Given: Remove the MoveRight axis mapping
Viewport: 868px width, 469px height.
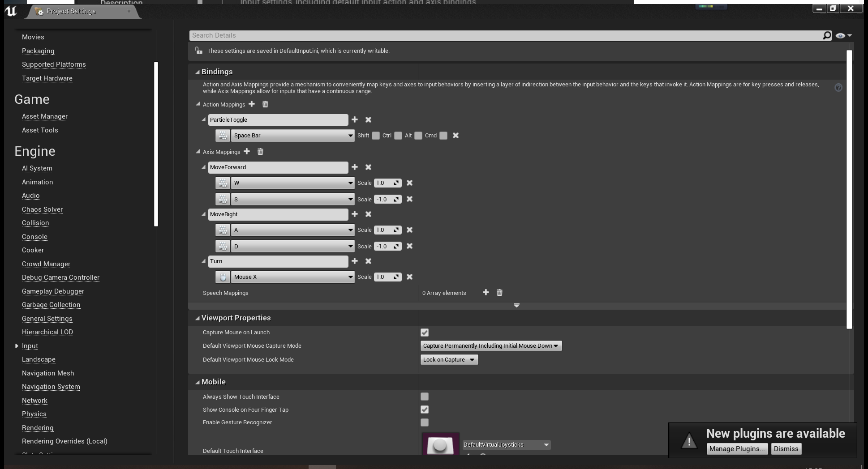Looking at the screenshot, I should pos(368,214).
